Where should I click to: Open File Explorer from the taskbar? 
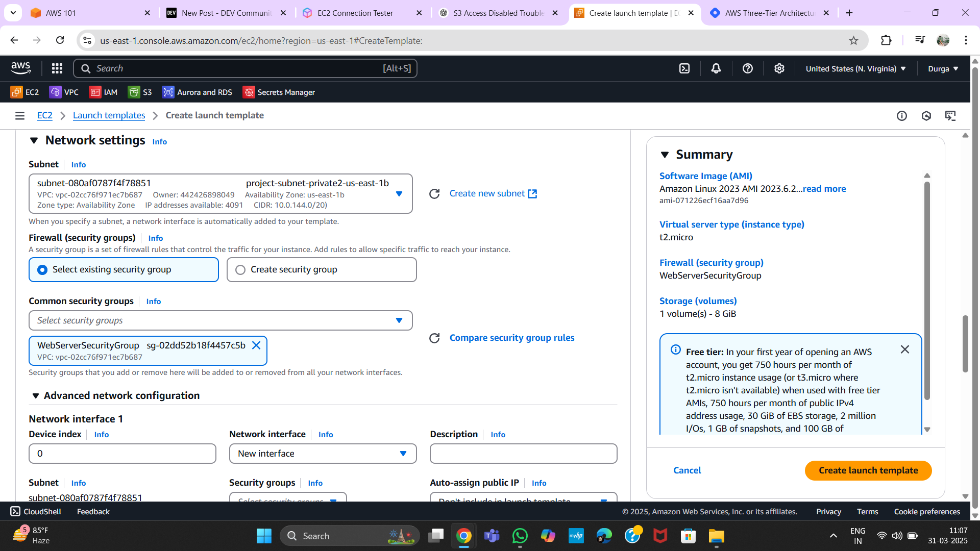coord(716,536)
